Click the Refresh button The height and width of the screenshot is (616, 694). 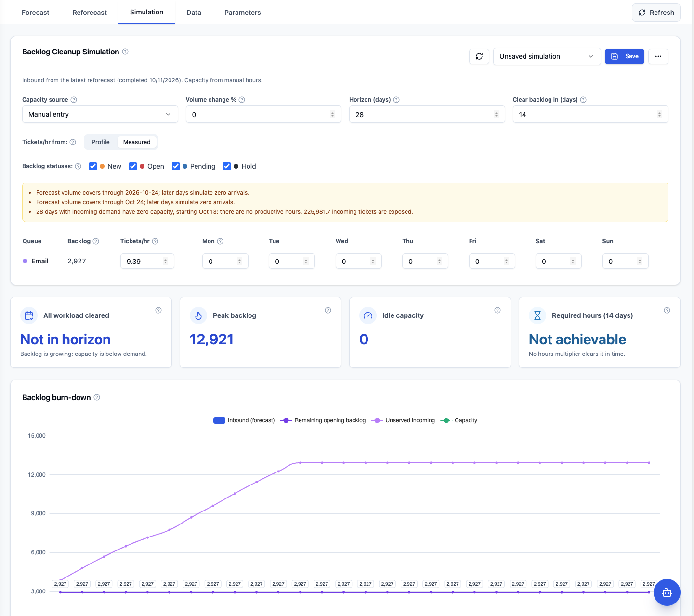[x=656, y=13]
